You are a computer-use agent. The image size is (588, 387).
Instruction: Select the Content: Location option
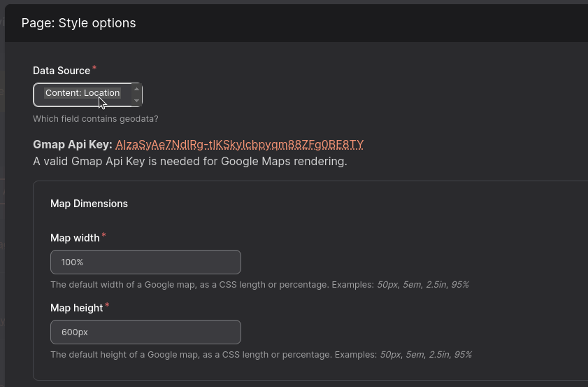[83, 93]
